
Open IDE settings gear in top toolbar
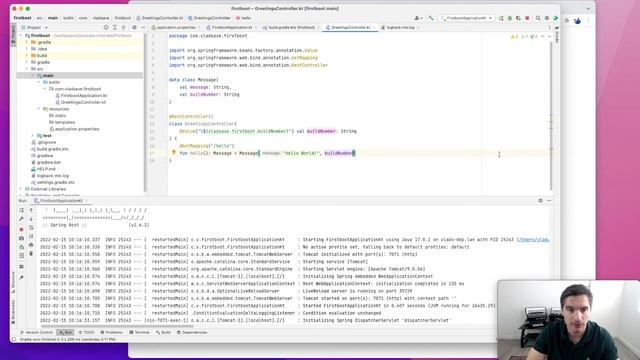(547, 18)
